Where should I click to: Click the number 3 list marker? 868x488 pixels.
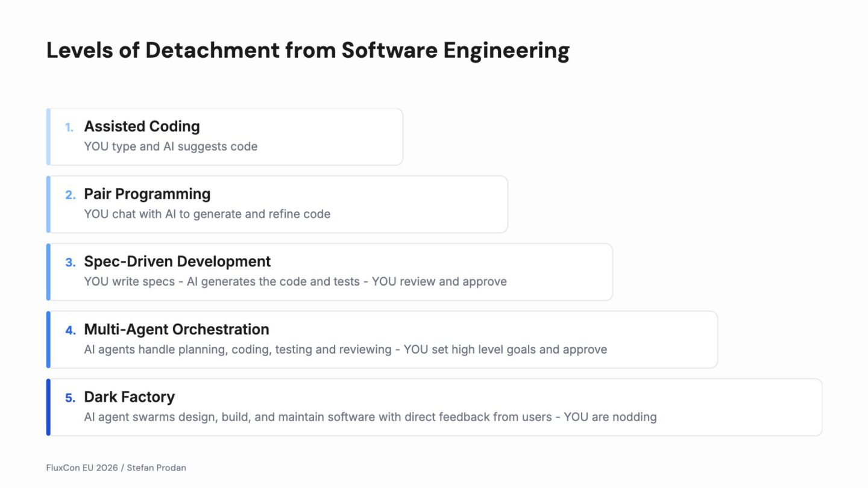pos(70,263)
